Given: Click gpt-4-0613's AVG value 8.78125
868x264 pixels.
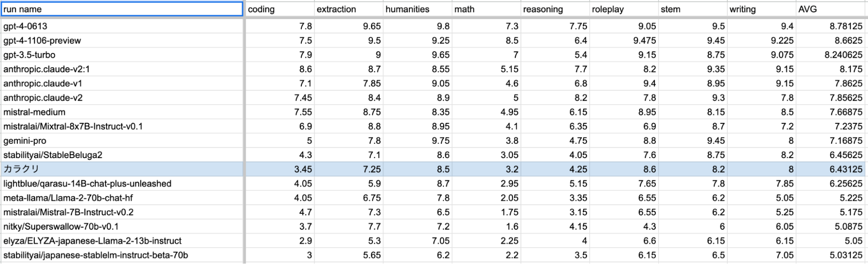Looking at the screenshot, I should click(x=830, y=26).
